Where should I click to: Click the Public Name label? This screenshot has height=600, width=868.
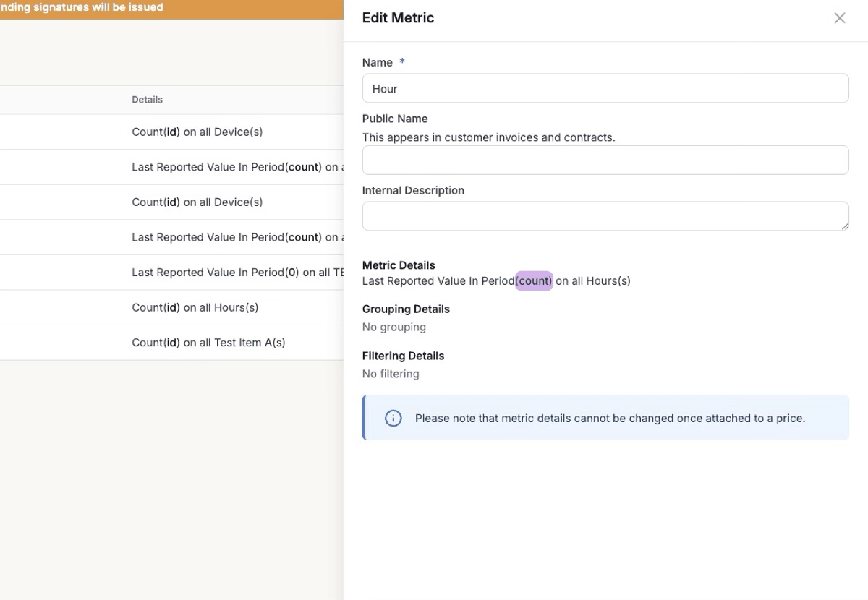click(395, 119)
